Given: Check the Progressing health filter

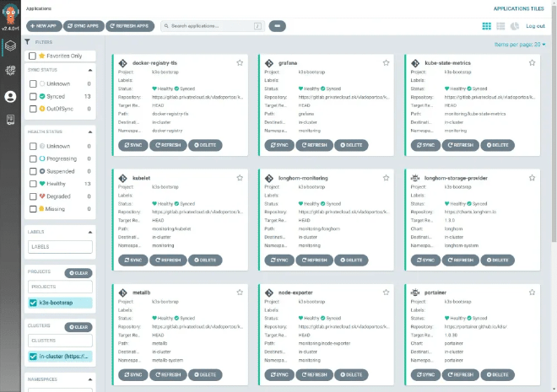Looking at the screenshot, I should [33, 158].
